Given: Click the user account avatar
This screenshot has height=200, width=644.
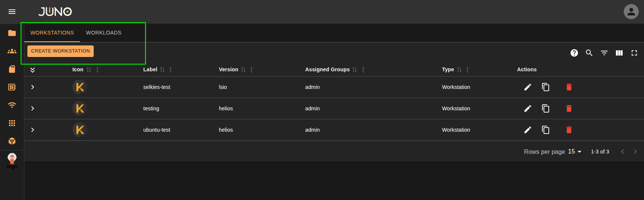Looking at the screenshot, I should tap(631, 12).
